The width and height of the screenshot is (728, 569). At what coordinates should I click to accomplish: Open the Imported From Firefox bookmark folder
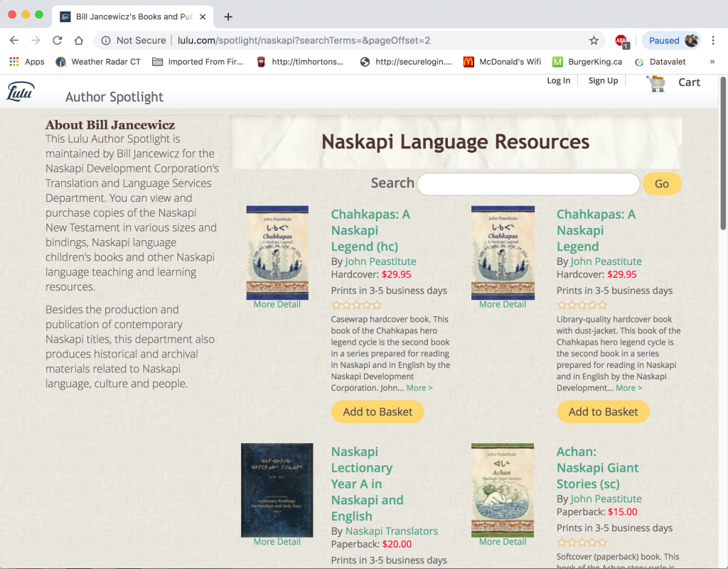(x=198, y=62)
